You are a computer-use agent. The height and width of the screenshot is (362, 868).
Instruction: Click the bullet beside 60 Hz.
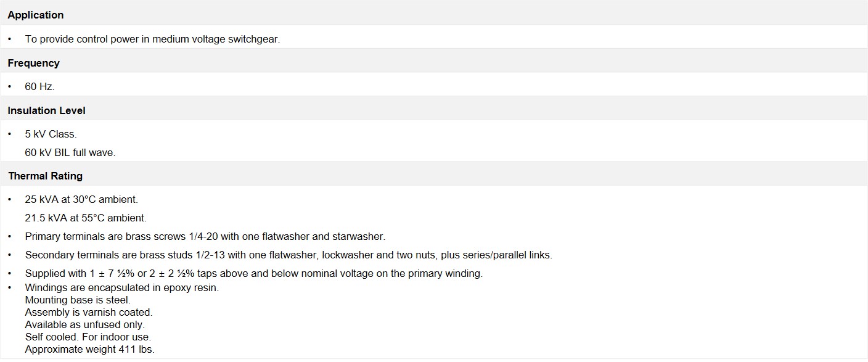tap(10, 87)
